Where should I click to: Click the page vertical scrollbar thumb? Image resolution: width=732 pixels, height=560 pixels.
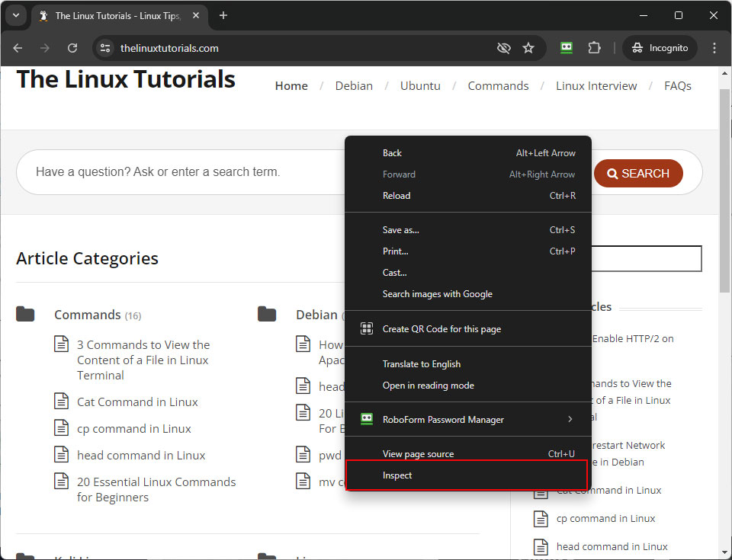[724, 190]
